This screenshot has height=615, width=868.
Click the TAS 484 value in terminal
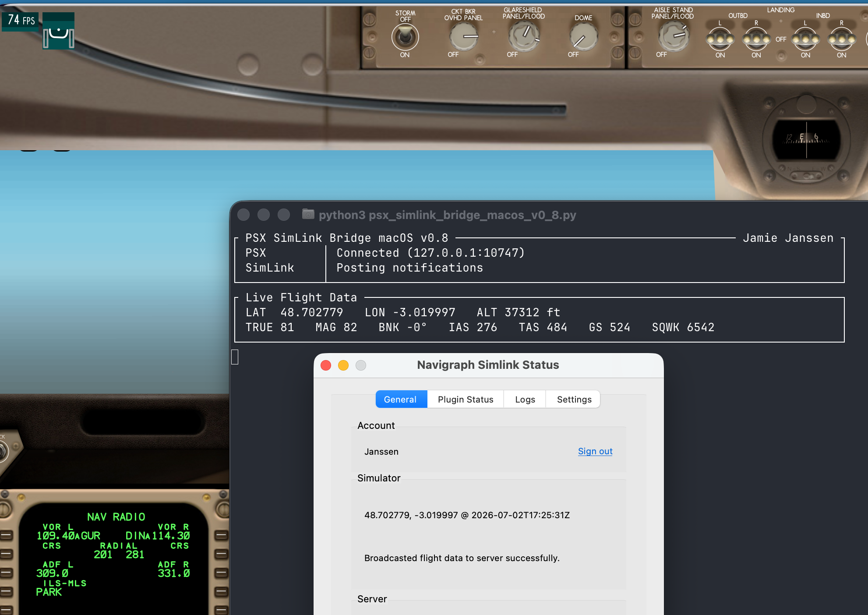(x=543, y=327)
